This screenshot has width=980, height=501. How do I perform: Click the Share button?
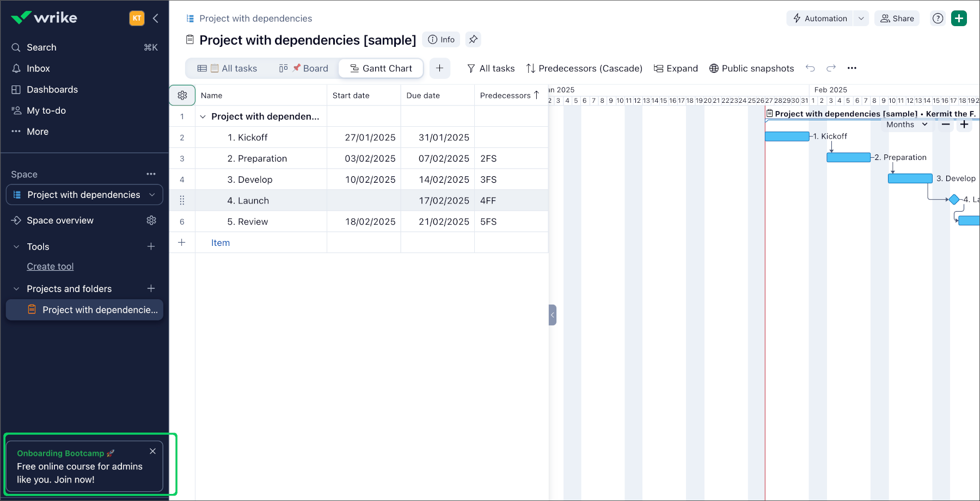897,18
